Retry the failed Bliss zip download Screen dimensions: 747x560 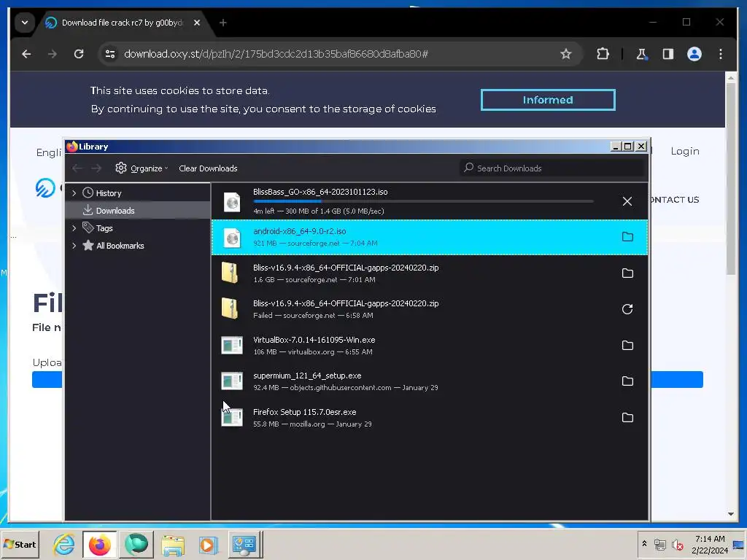[627, 309]
